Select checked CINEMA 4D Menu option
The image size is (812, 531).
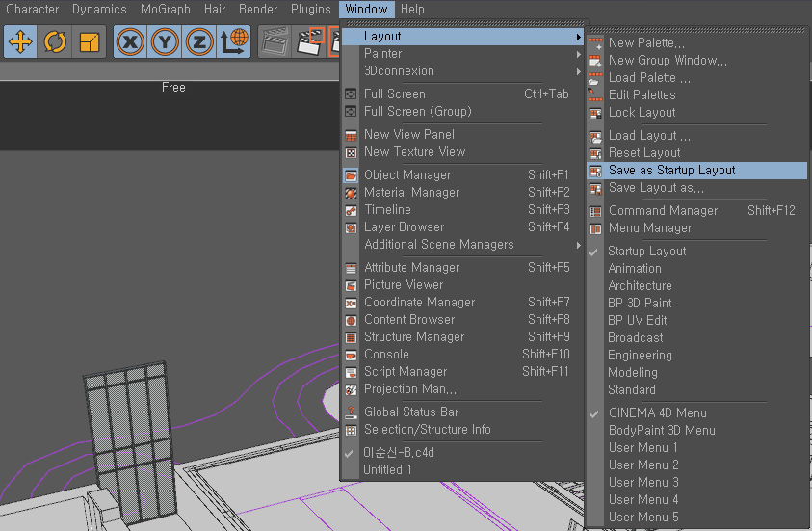click(x=697, y=413)
